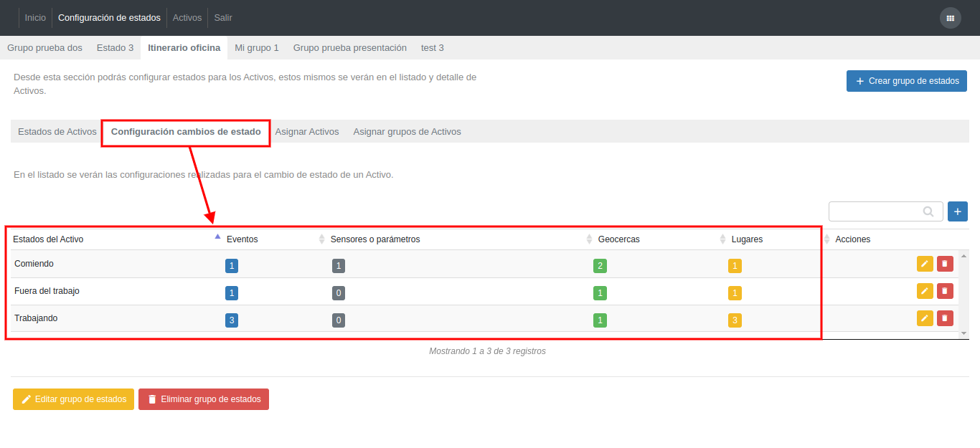Screen dimensions: 980x448
Task: Edit the Trabajando row with pencil icon
Action: tap(925, 318)
